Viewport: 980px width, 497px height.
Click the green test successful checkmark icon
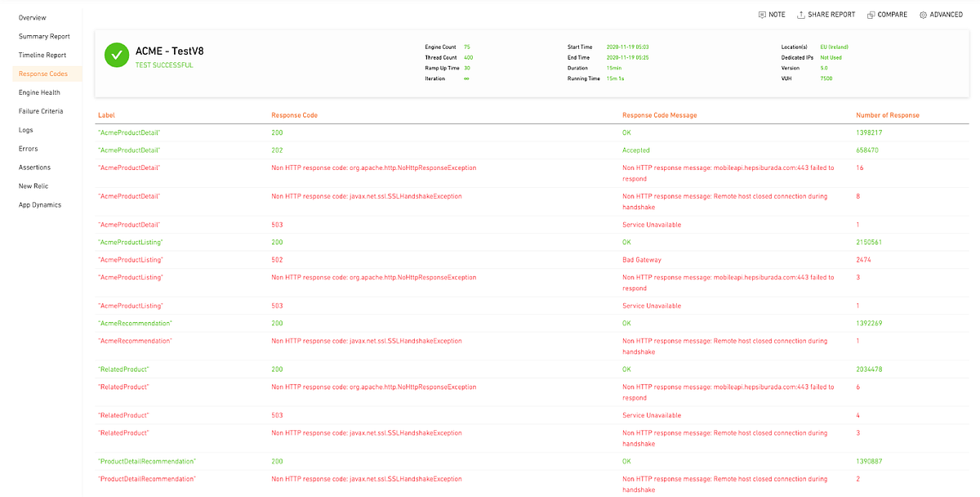point(116,55)
